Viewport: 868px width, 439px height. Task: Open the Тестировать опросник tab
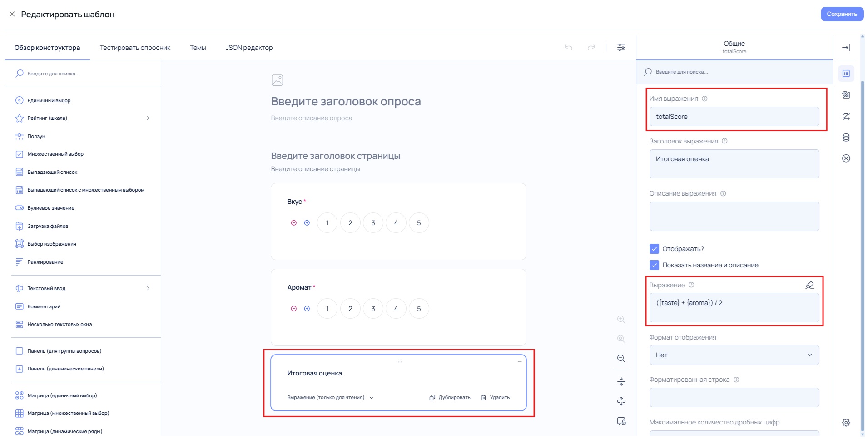[x=135, y=48]
